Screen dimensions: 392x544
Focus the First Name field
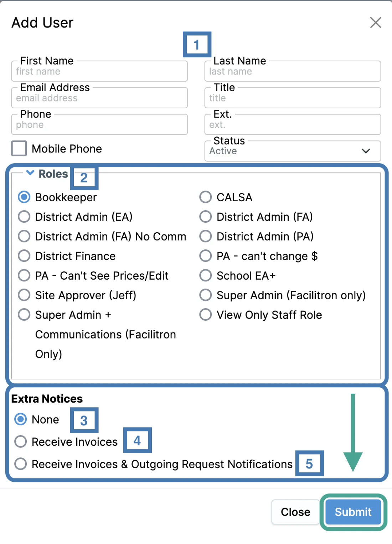point(99,71)
